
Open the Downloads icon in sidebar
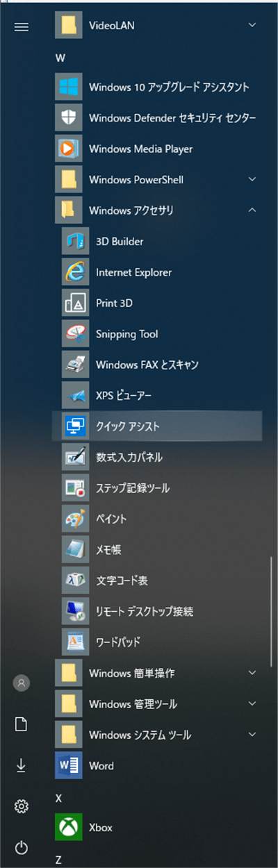[22, 765]
